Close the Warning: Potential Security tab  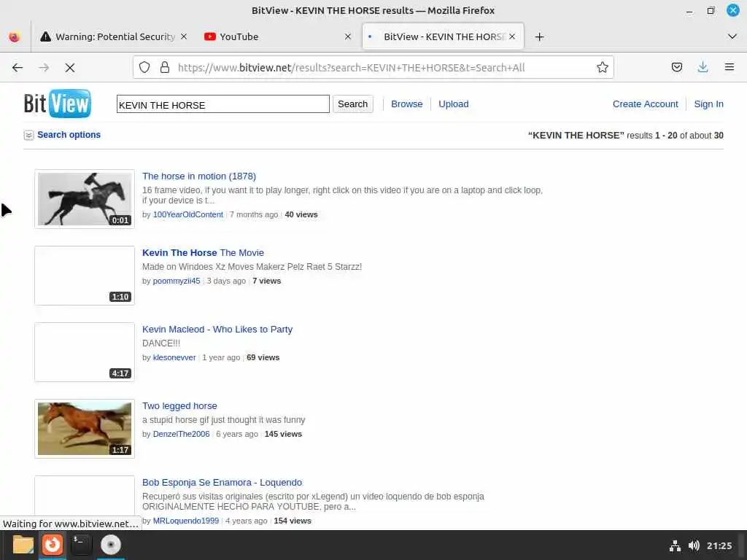click(x=184, y=36)
